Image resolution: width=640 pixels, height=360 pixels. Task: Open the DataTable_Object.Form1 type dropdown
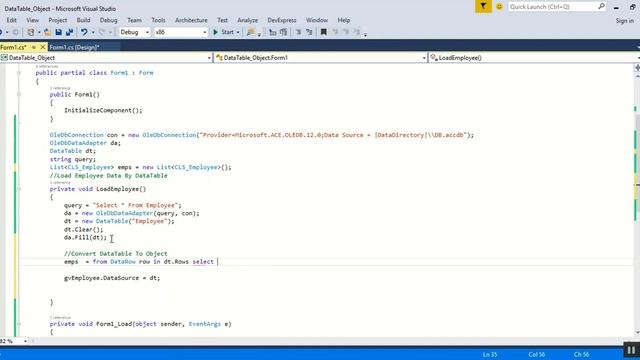point(320,58)
